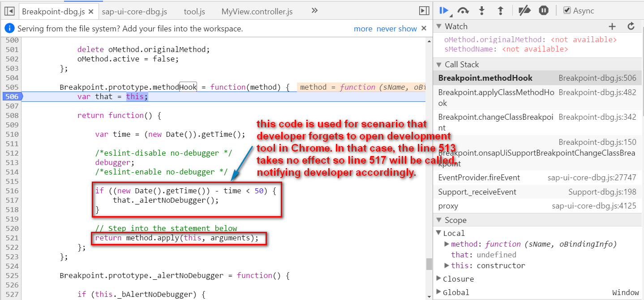Toggle breakpoint on line 506

coord(12,96)
